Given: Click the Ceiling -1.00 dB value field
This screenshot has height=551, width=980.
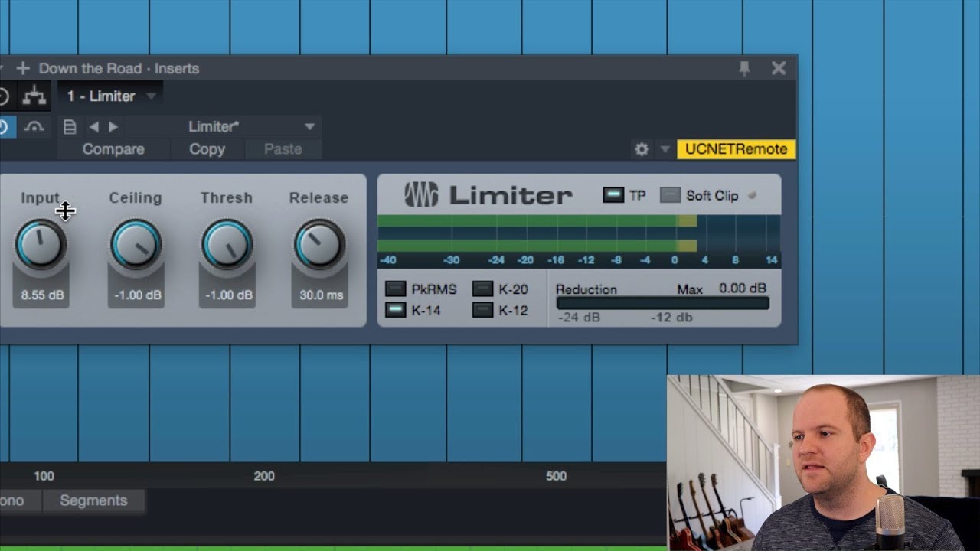Looking at the screenshot, I should tap(136, 295).
